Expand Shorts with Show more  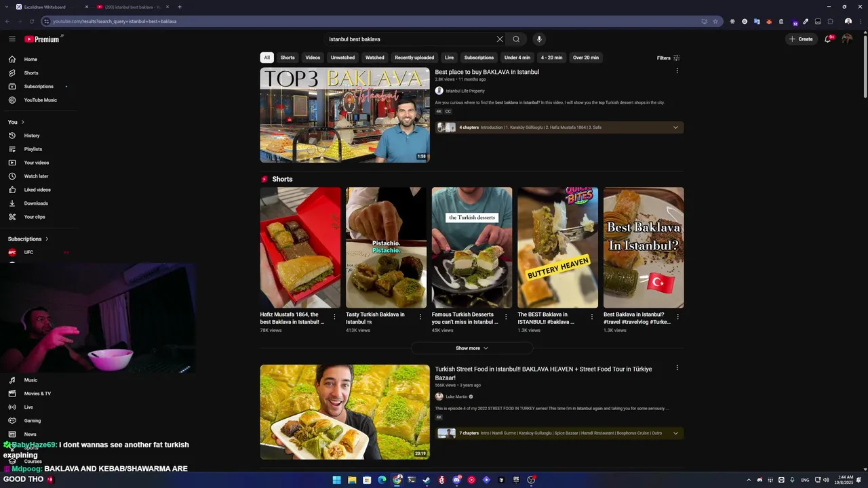point(472,348)
